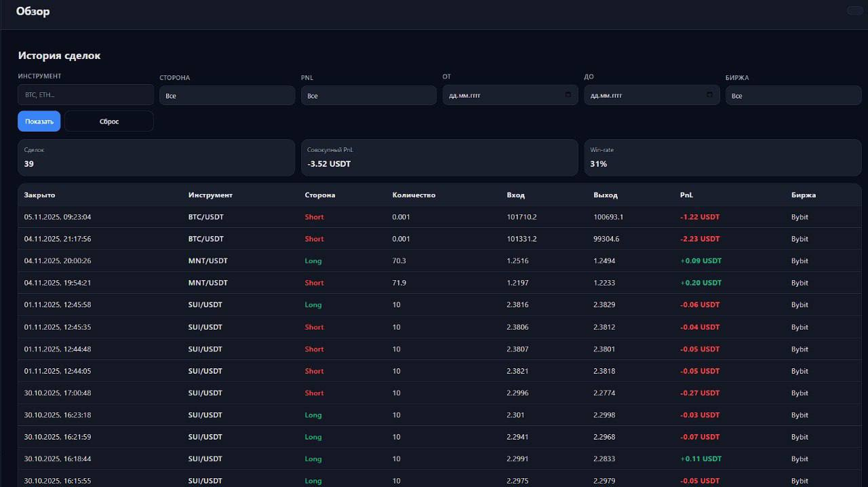Reset filters with the Сброс button

(109, 121)
